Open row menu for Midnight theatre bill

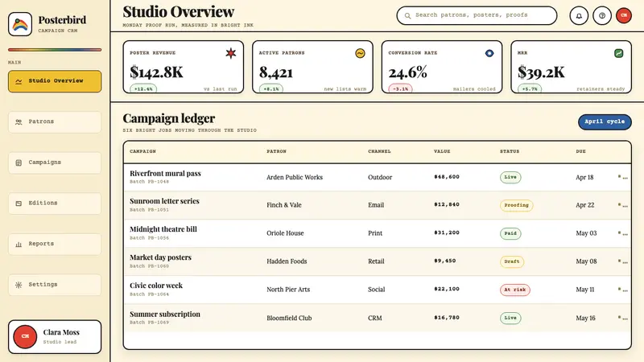(x=622, y=233)
